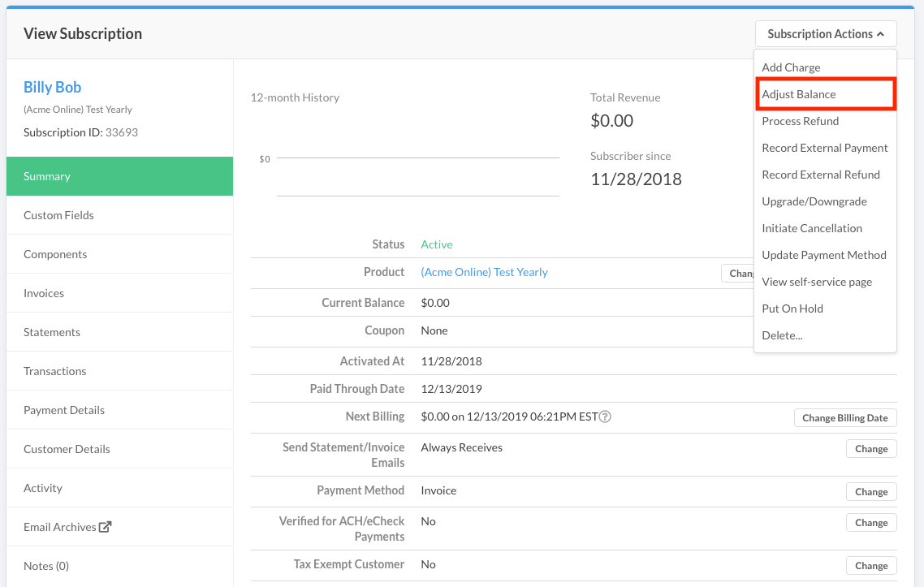This screenshot has height=587, width=924.
Task: Select Initiate Cancellation menu entry
Action: click(x=811, y=228)
